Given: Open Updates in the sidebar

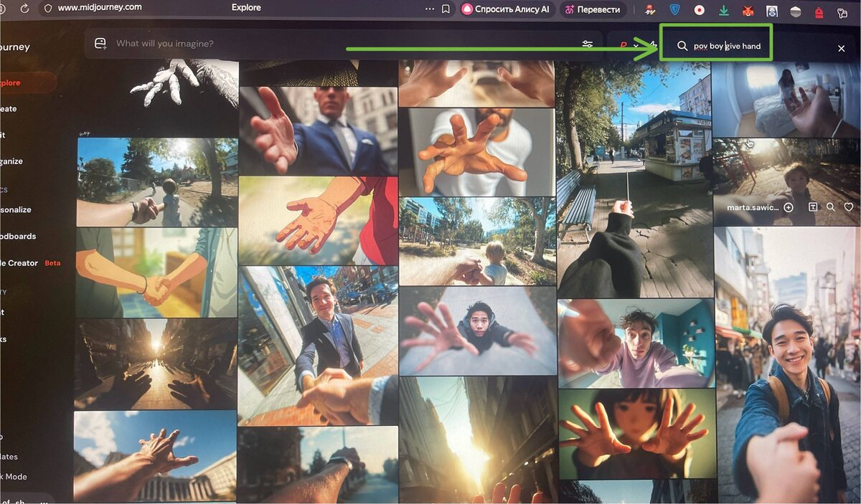Looking at the screenshot, I should pyautogui.click(x=9, y=457).
